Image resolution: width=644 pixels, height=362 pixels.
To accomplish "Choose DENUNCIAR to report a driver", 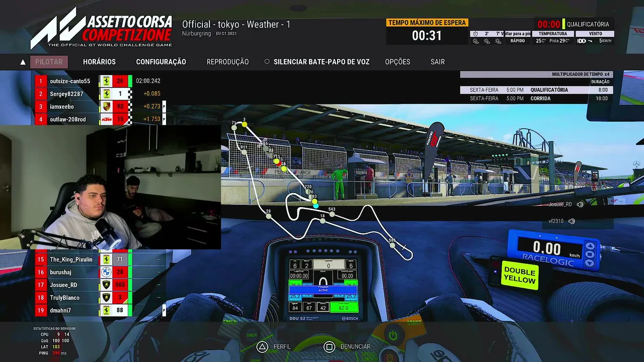I will pos(355,346).
